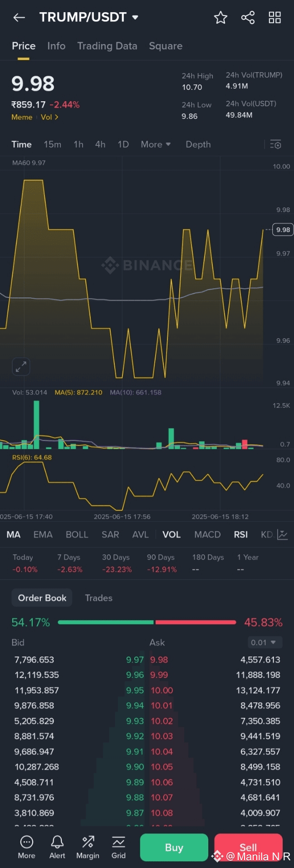Add TRUMP/USDT to favorites with star

(x=220, y=18)
